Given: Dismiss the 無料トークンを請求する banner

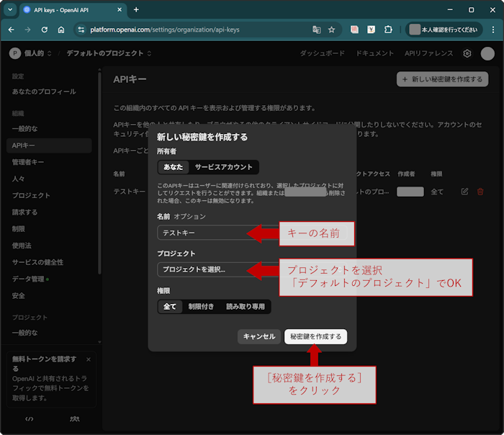Looking at the screenshot, I should coord(89,359).
